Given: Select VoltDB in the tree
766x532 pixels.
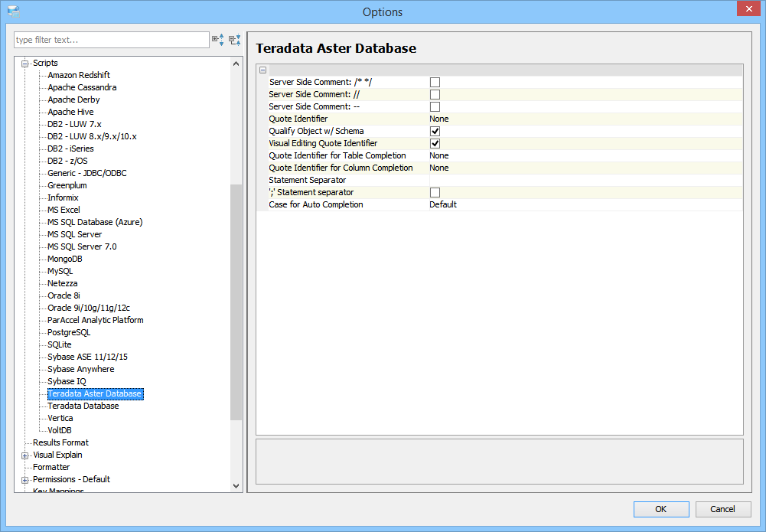Looking at the screenshot, I should [60, 430].
